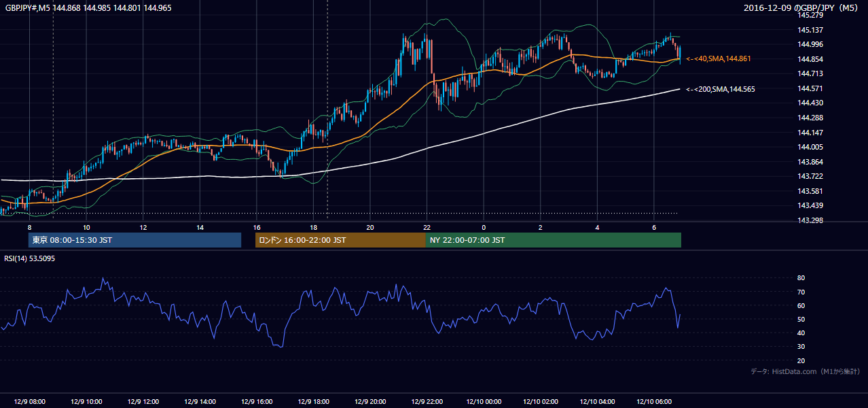
Task: Click price axis value 144.430
Action: [811, 103]
